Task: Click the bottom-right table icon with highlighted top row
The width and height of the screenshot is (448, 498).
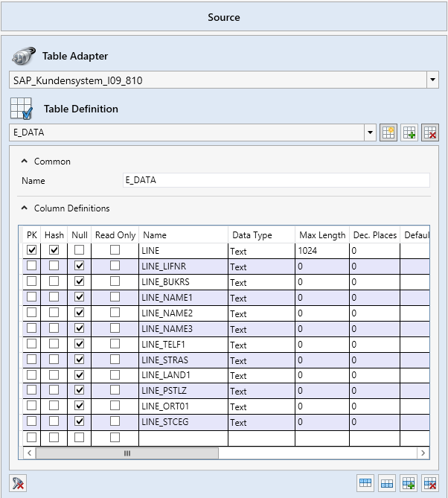Action: pos(366,482)
